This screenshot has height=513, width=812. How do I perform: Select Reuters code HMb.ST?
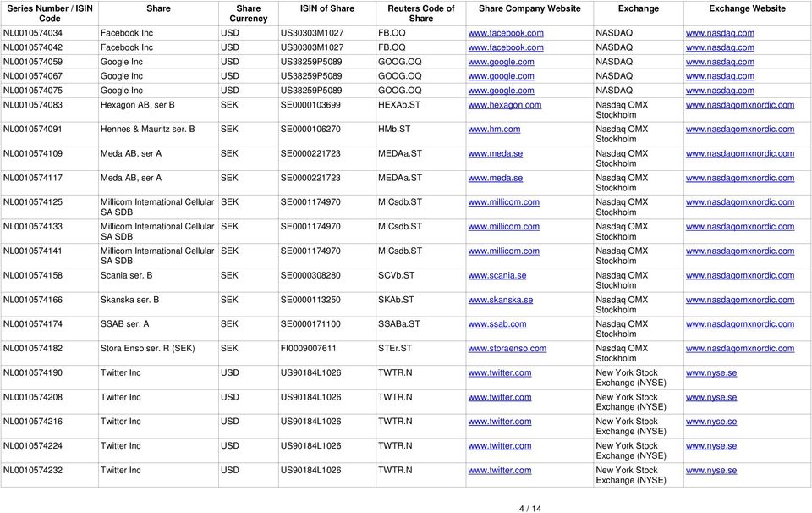pyautogui.click(x=393, y=130)
